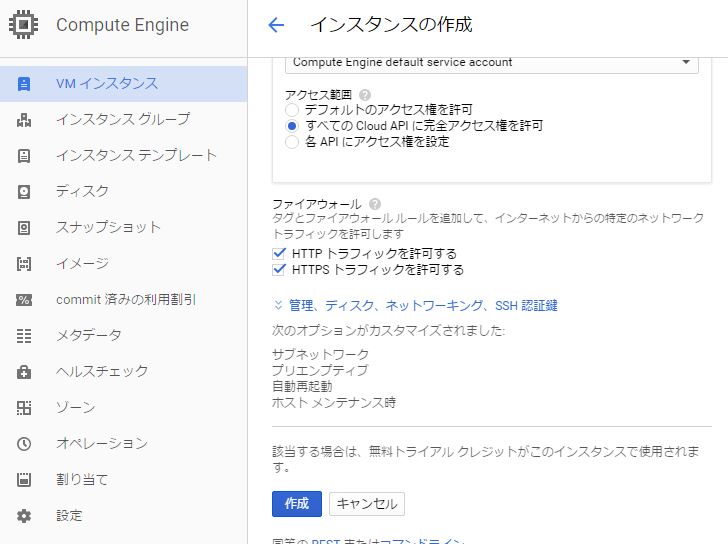Open VM インスタンス in sidebar
This screenshot has height=544, width=728.
click(124, 84)
